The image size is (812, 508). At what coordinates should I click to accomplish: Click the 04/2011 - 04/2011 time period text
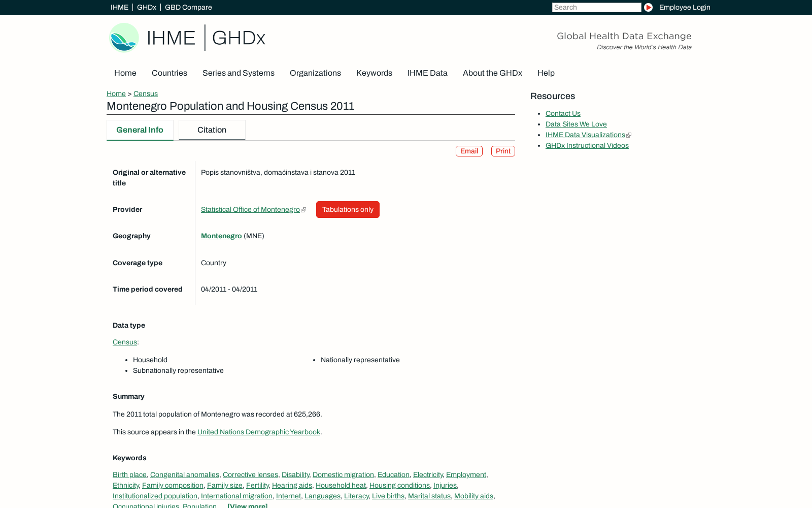(229, 289)
